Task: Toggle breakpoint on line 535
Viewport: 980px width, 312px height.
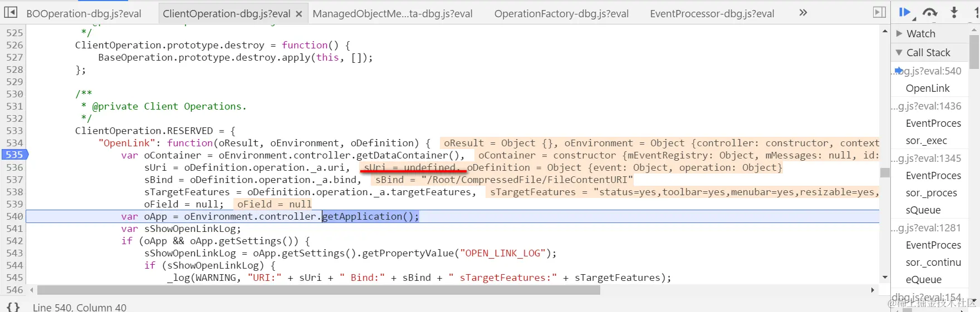Action: tap(14, 155)
